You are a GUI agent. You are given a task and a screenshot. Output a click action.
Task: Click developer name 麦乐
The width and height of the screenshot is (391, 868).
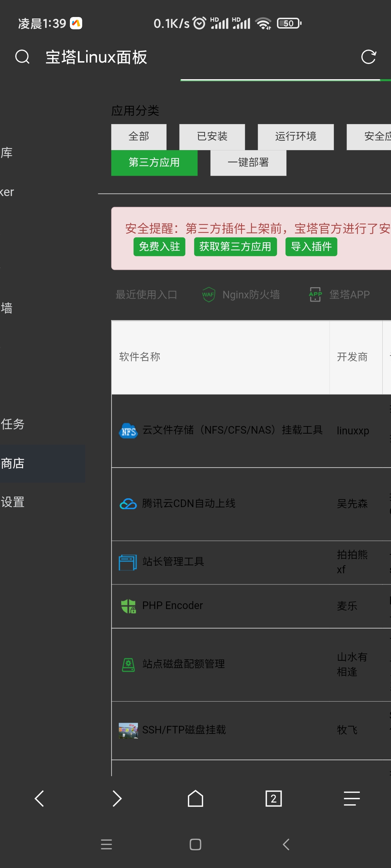pos(347,606)
